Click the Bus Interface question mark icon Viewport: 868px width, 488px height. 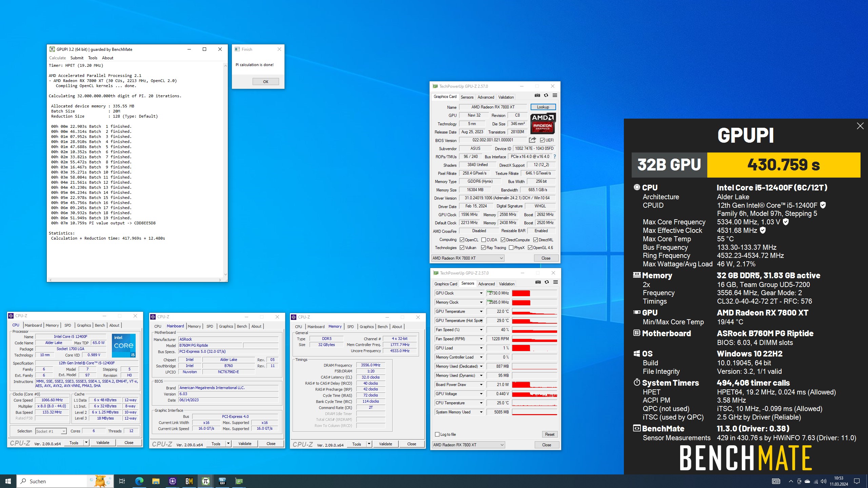click(x=555, y=157)
